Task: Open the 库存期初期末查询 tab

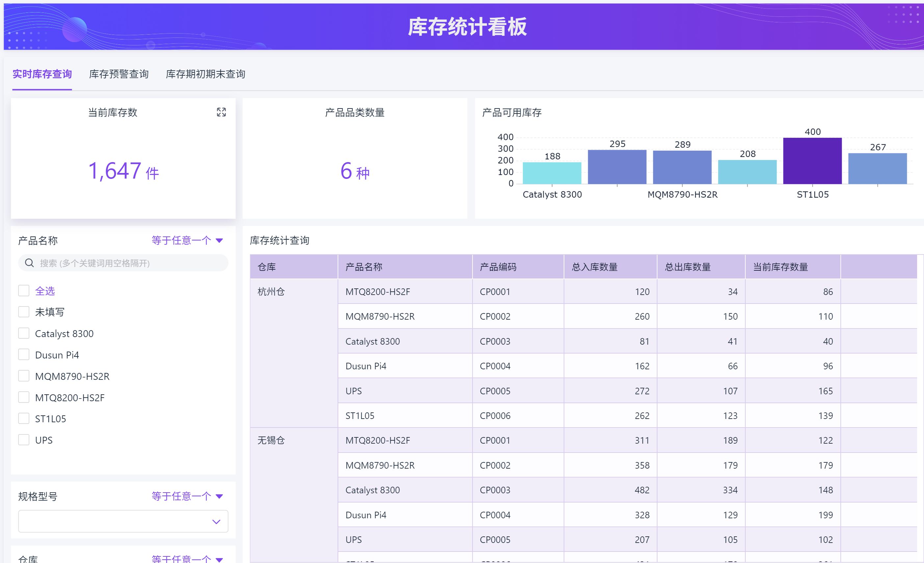Action: click(206, 74)
